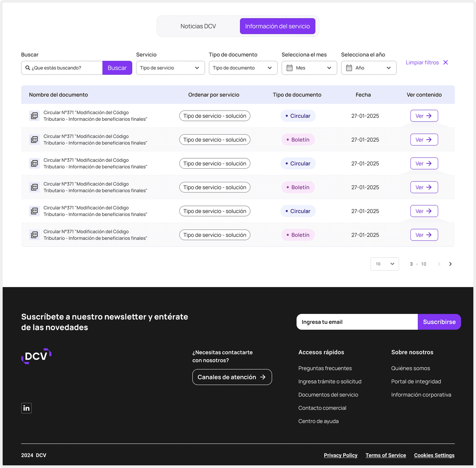Image resolution: width=476 pixels, height=468 pixels.
Task: Click the PDF icon in last table row
Action: coord(34,235)
